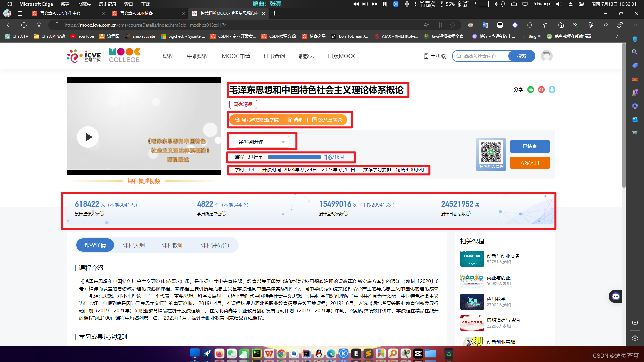Click the user avatar icon
The image size is (644, 362).
(547, 56)
